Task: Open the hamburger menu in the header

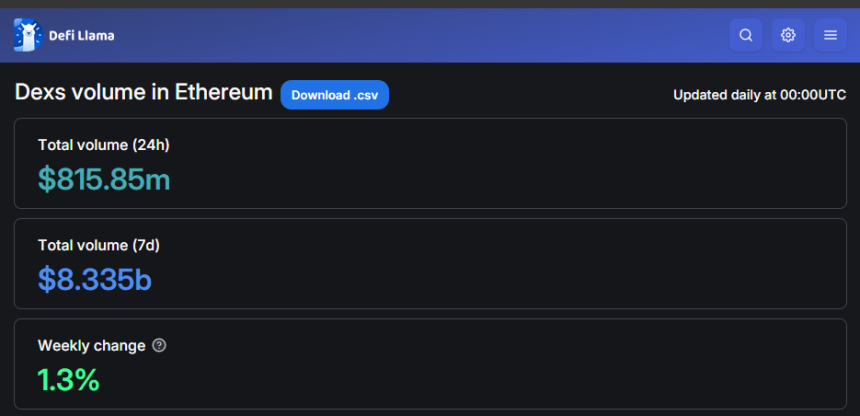Action: [830, 35]
